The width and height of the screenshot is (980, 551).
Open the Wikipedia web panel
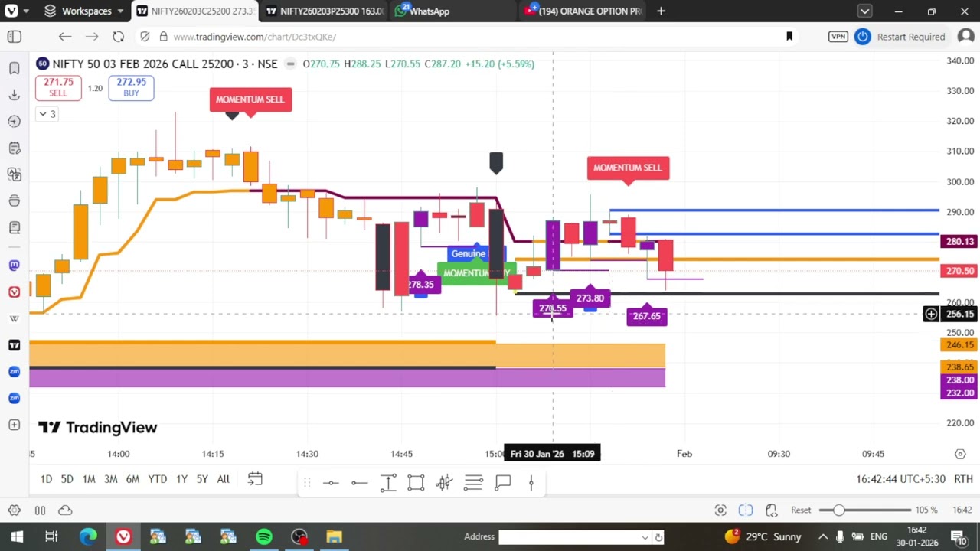(14, 318)
